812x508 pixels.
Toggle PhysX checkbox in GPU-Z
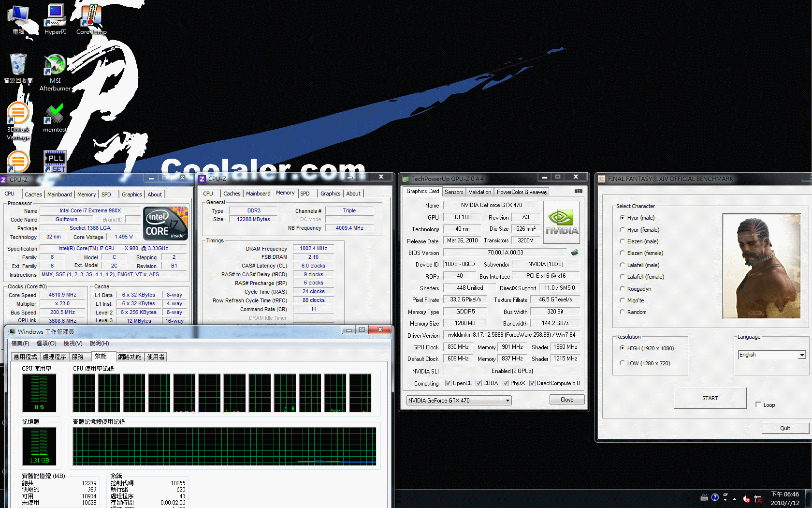(x=506, y=383)
